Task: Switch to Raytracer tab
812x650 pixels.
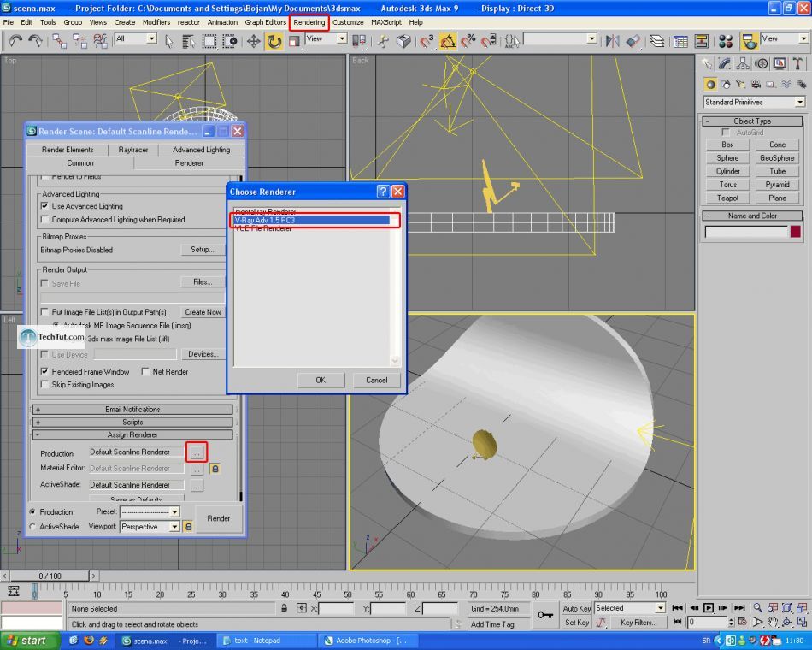Action: [133, 150]
